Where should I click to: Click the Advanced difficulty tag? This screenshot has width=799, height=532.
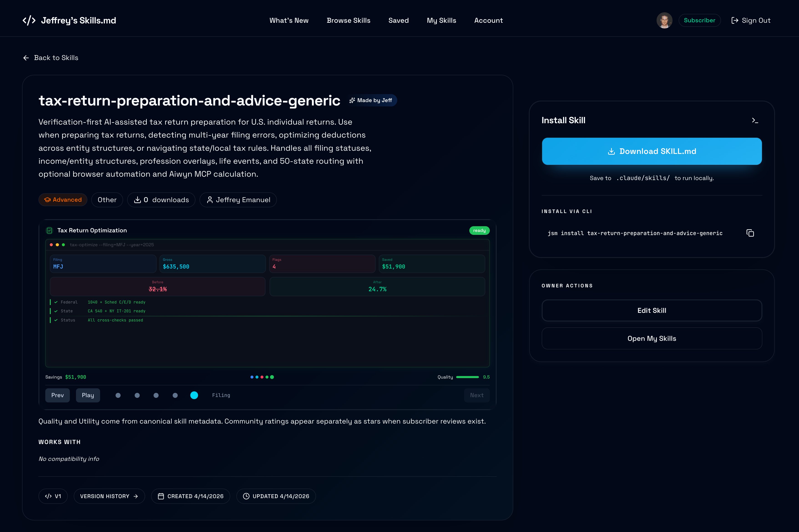pyautogui.click(x=63, y=200)
